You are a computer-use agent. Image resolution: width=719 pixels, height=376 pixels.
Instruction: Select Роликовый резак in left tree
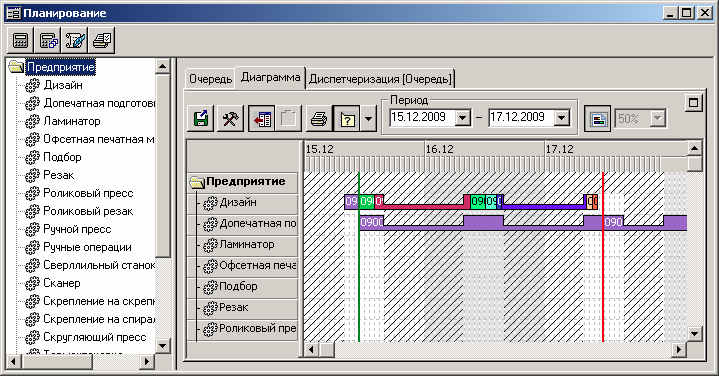click(x=88, y=211)
